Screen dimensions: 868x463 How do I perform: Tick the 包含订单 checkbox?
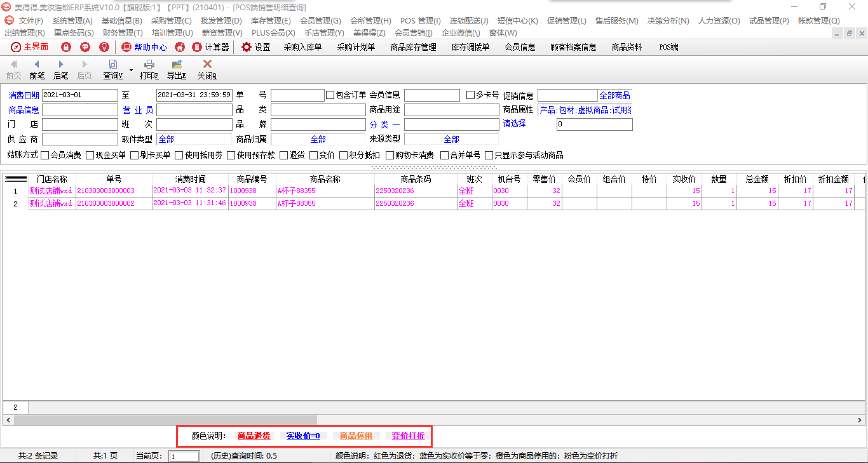(x=330, y=95)
